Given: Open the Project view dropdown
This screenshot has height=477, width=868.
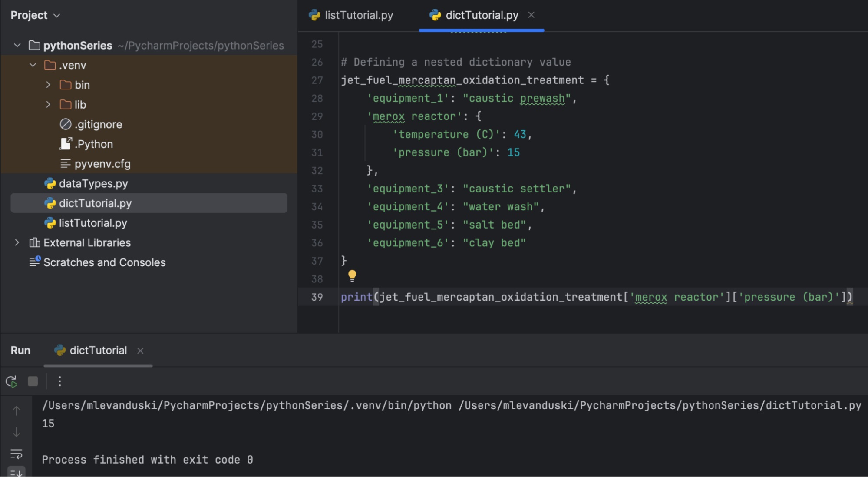Looking at the screenshot, I should (35, 15).
